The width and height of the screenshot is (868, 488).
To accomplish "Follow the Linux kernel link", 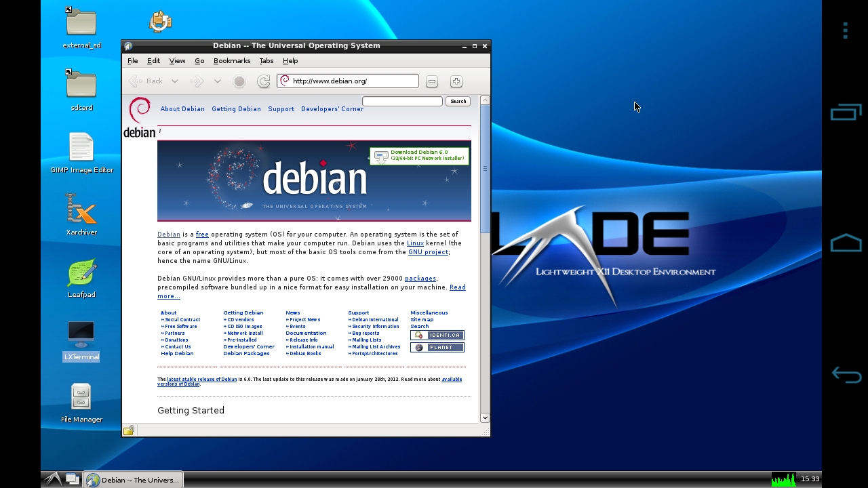I will (415, 243).
